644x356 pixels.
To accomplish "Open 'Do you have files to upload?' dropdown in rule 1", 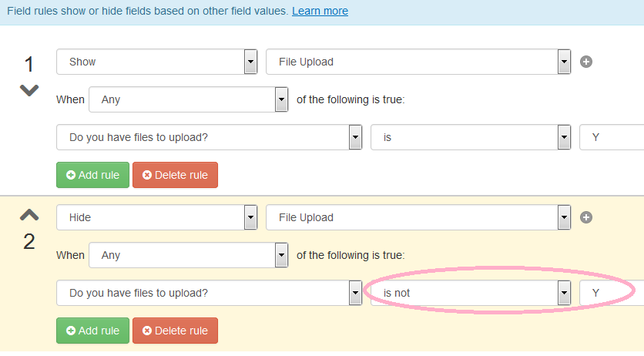I will pos(210,137).
